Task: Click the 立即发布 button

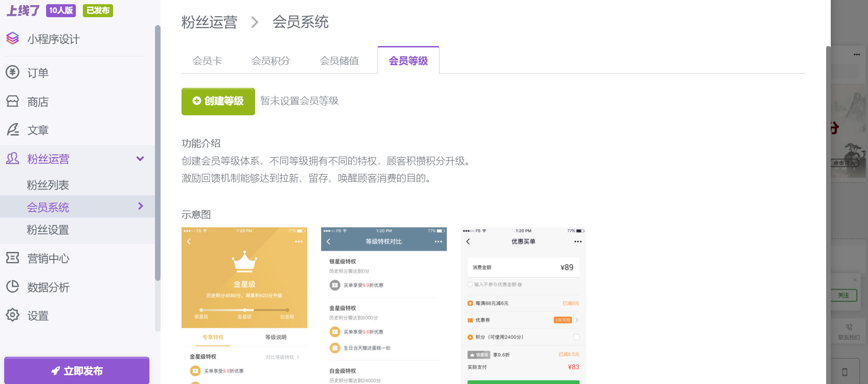Action: [x=77, y=371]
